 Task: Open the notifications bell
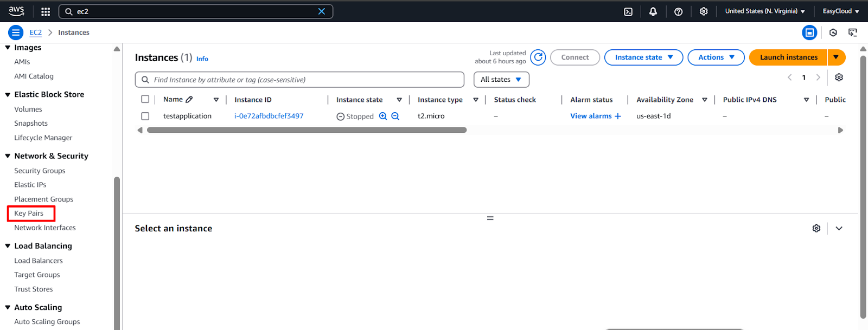pyautogui.click(x=653, y=11)
